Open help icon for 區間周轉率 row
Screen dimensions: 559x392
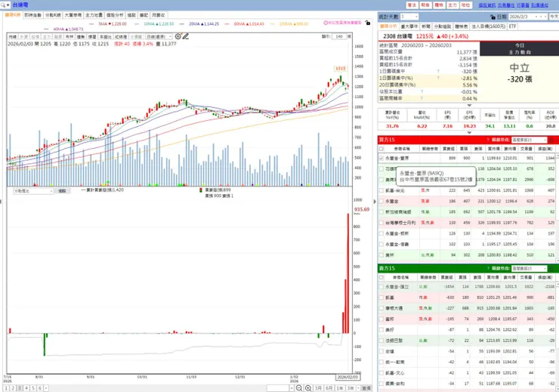tap(422, 98)
